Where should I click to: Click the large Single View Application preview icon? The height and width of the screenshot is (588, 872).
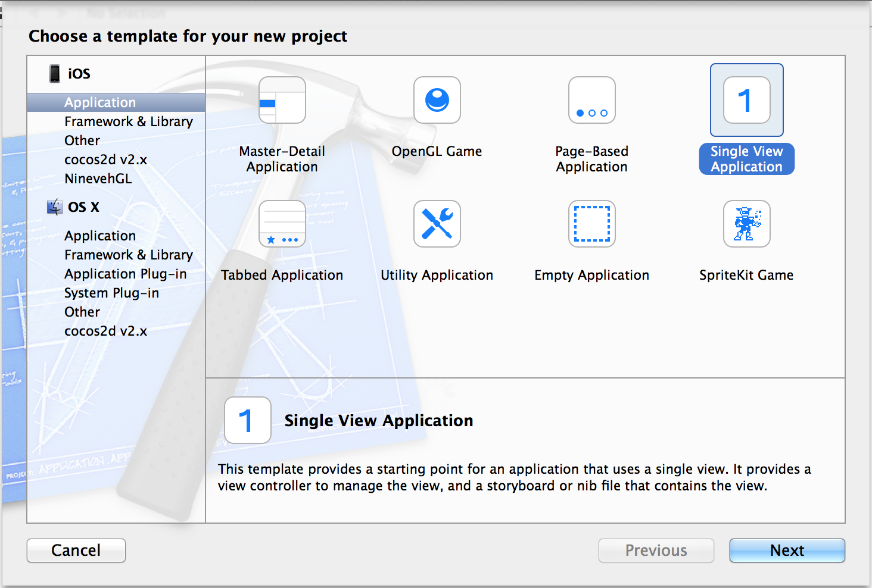(x=248, y=420)
